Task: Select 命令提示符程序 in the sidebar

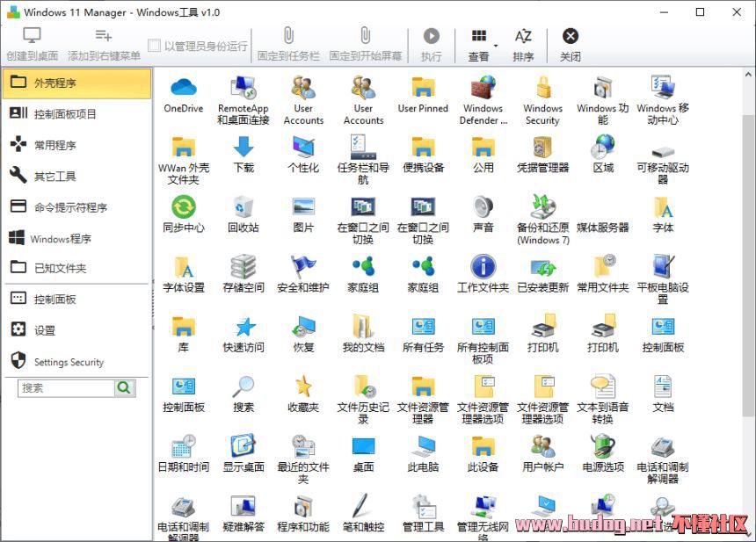Action: pos(77,207)
